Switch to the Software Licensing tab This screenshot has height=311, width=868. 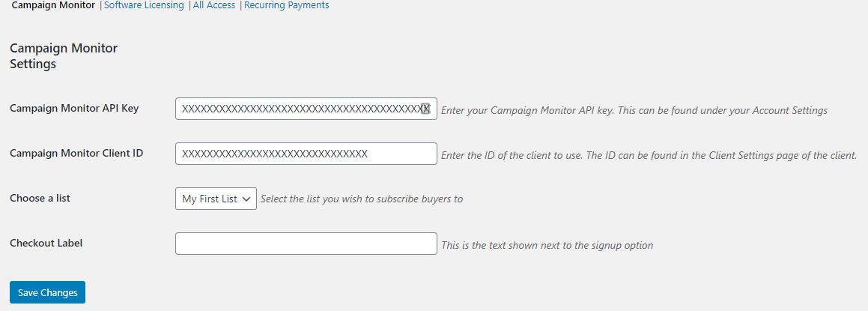144,5
